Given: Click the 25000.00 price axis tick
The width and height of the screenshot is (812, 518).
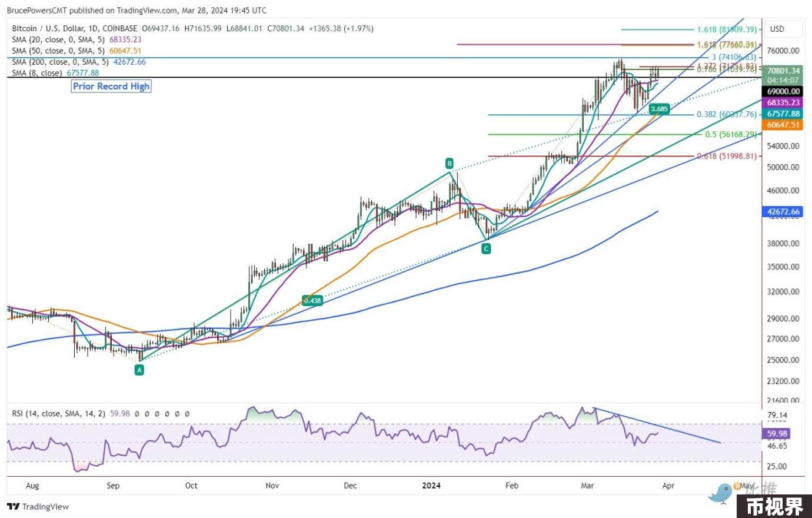Looking at the screenshot, I should [784, 360].
